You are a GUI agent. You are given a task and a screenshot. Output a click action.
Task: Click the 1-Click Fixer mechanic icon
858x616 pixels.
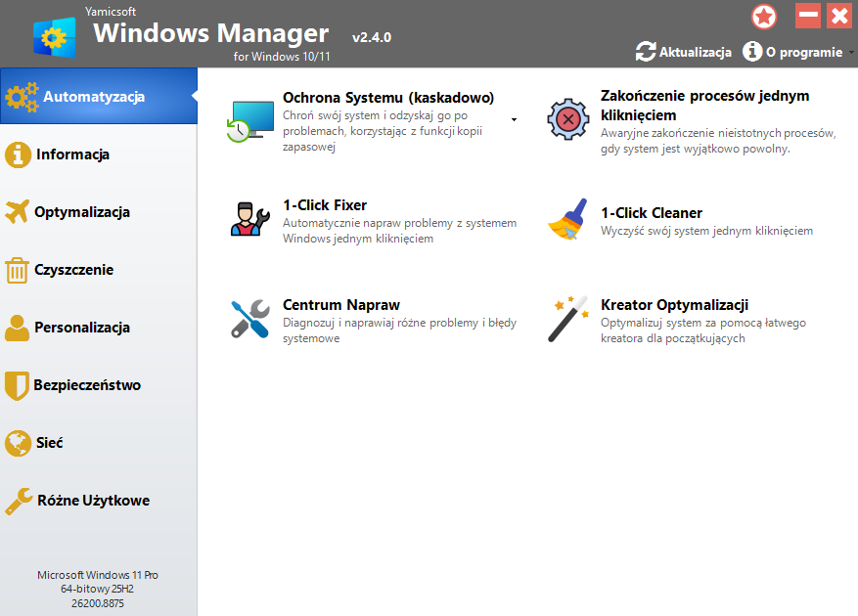[250, 219]
